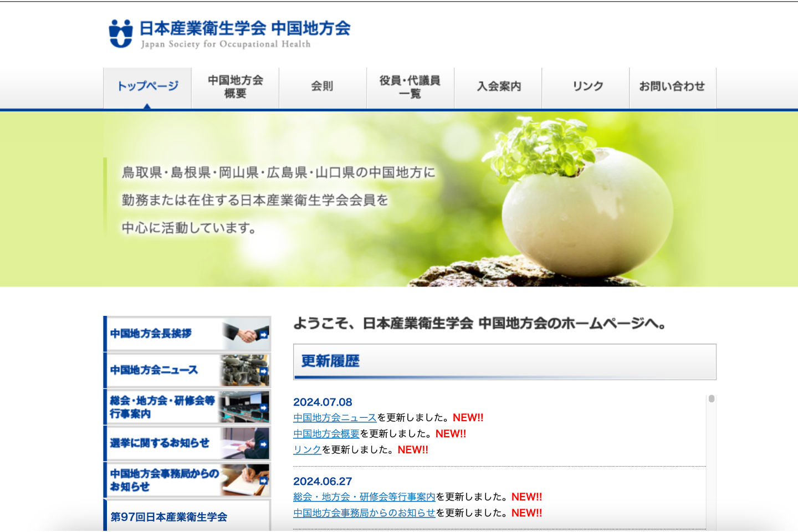Follow the 総会・地方会・研修会等行事案内 link under 2024.06.27
The image size is (798, 532).
point(364,497)
